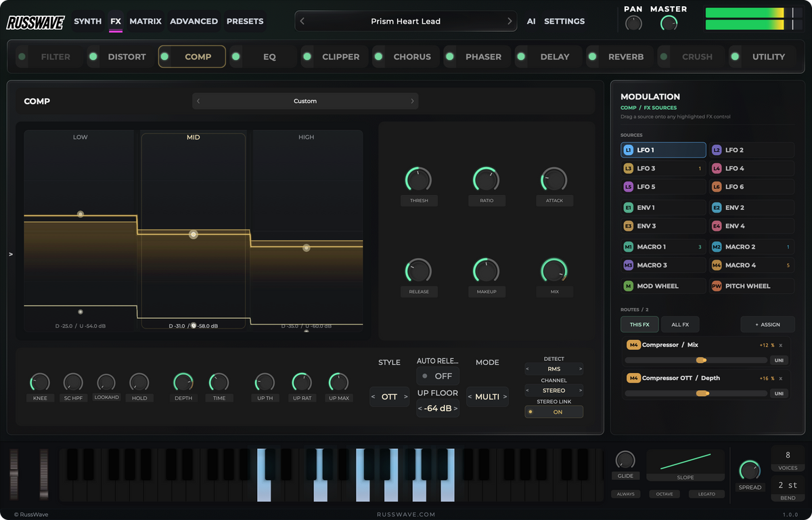Toggle the DISTORT effect power LED
Viewport: 812px width, 520px height.
coord(93,57)
